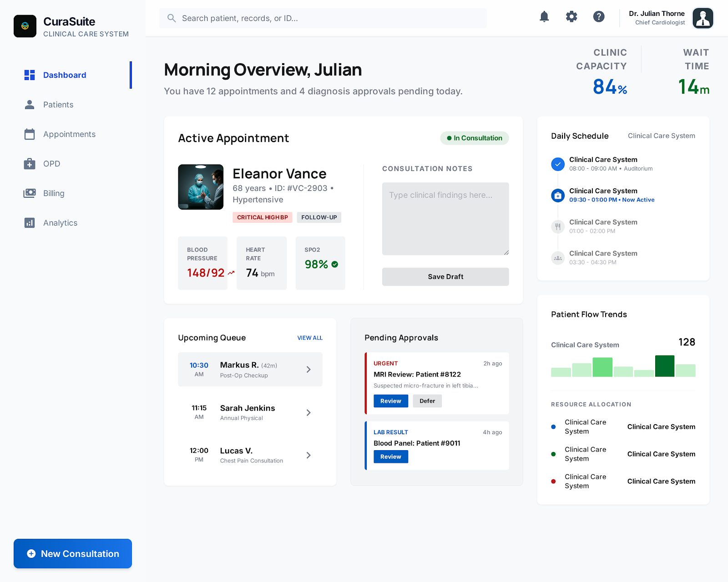The width and height of the screenshot is (728, 582).
Task: Expand the Markus R. queue entry chevron
Action: (x=308, y=370)
